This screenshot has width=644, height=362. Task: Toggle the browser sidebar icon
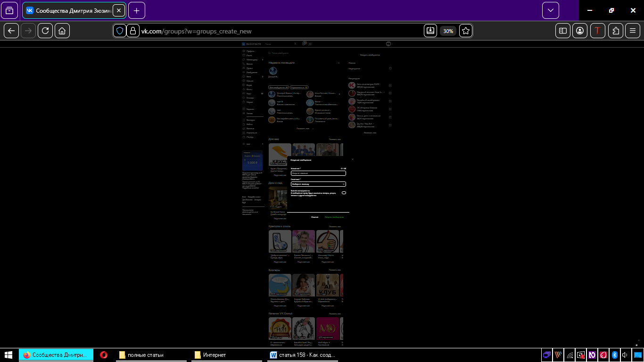tap(562, 31)
